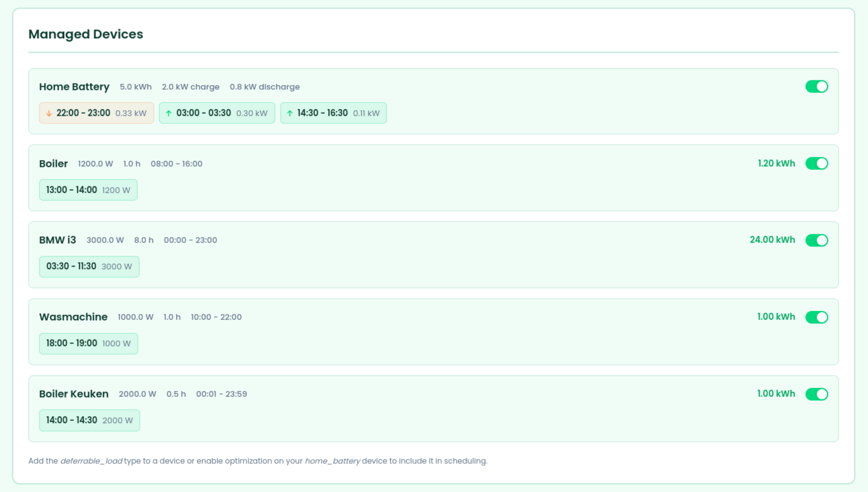The image size is (868, 492).
Task: Select the 03:30 - 11:30 BMW i3 schedule chip
Action: [x=89, y=266]
